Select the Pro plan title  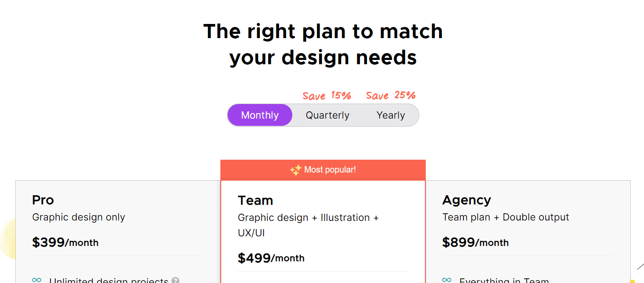[43, 200]
